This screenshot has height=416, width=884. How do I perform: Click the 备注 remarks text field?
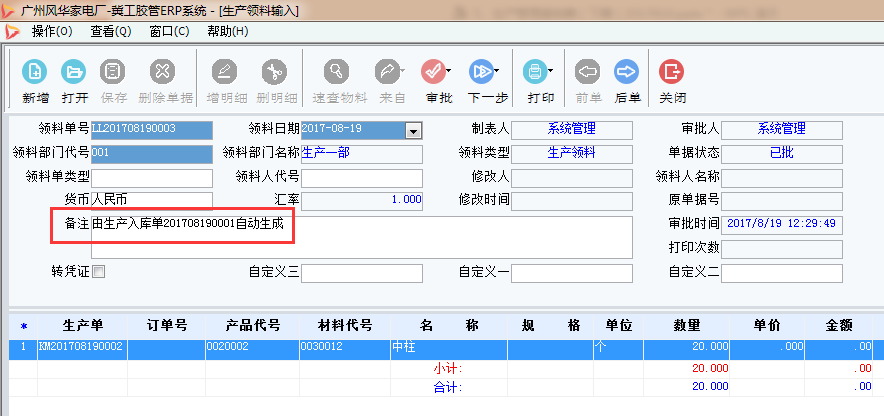coord(360,237)
